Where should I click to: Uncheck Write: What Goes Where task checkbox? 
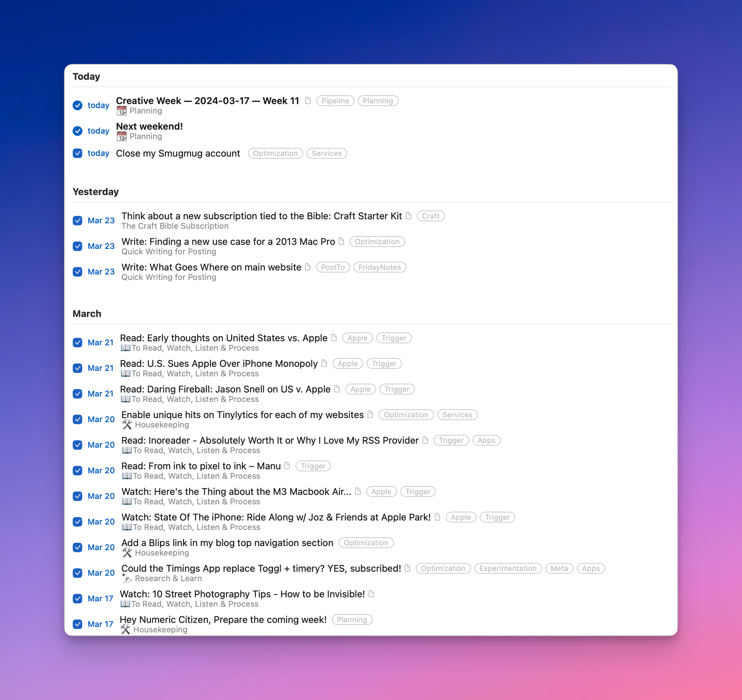(77, 272)
